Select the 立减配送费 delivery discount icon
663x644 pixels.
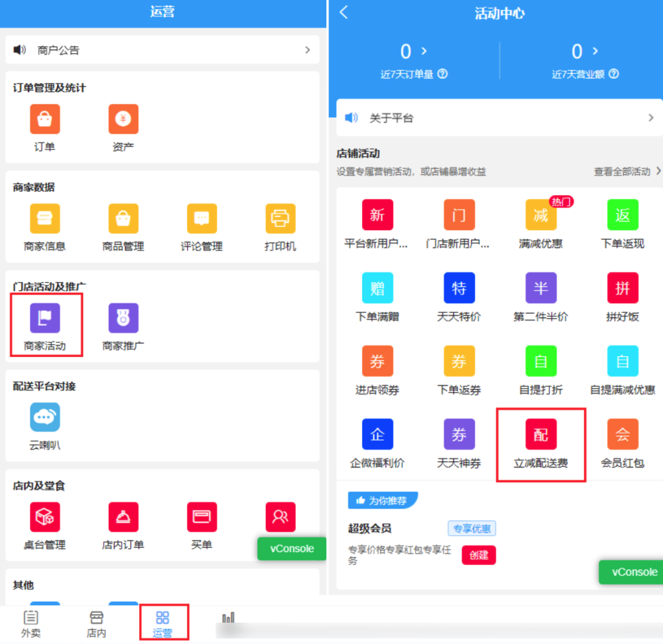[x=541, y=435]
